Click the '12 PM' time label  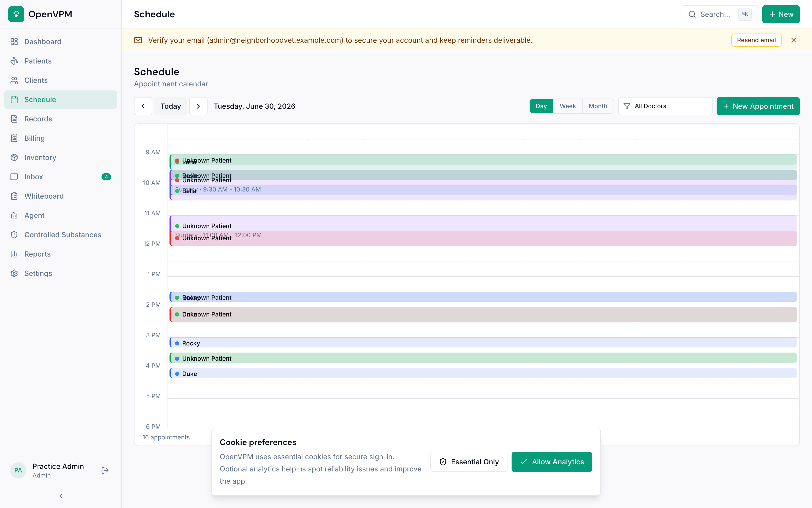pyautogui.click(x=152, y=244)
